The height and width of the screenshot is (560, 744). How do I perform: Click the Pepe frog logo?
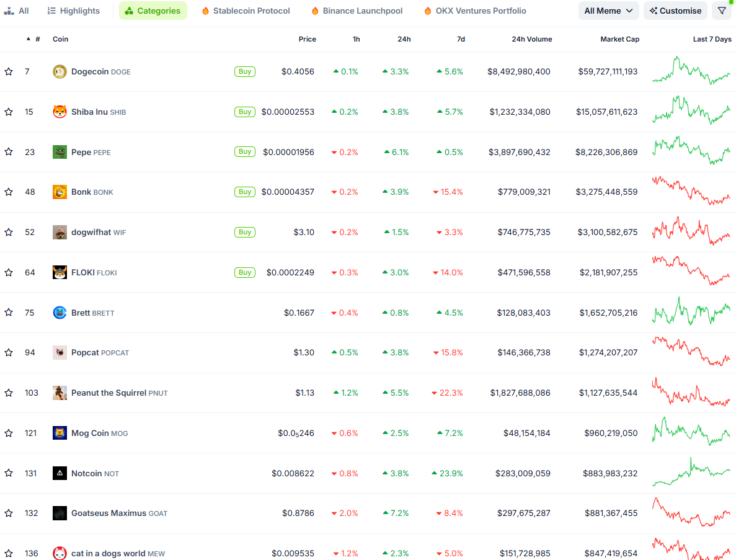[x=60, y=152]
